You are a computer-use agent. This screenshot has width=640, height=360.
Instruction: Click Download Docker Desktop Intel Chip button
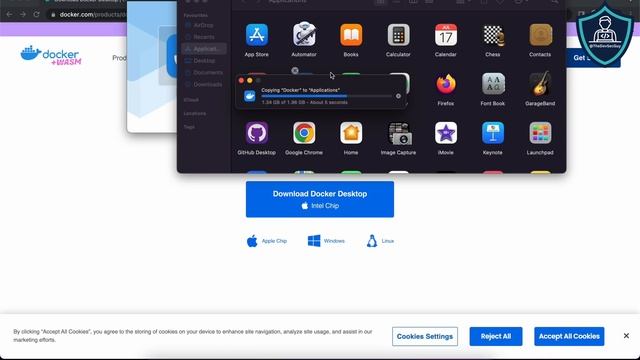[x=320, y=199]
